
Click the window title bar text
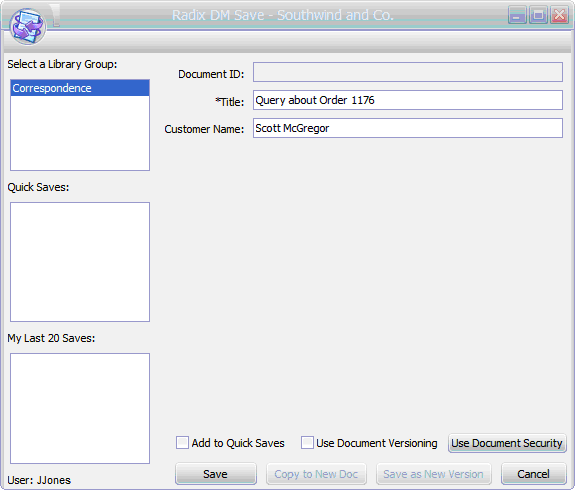point(283,15)
